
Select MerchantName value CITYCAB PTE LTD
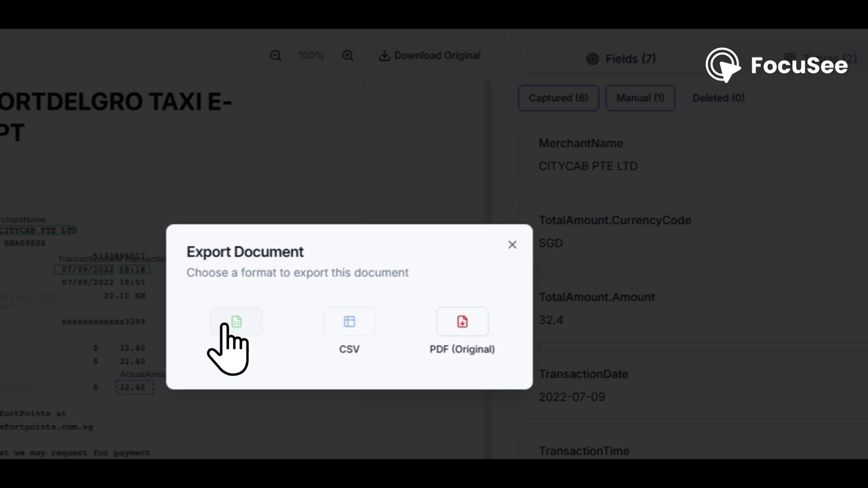pos(588,166)
